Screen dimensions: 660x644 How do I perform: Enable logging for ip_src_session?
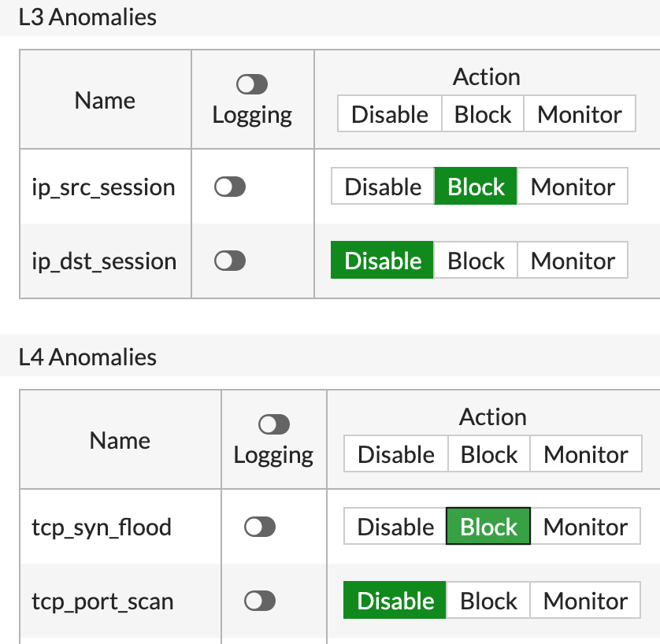click(230, 187)
